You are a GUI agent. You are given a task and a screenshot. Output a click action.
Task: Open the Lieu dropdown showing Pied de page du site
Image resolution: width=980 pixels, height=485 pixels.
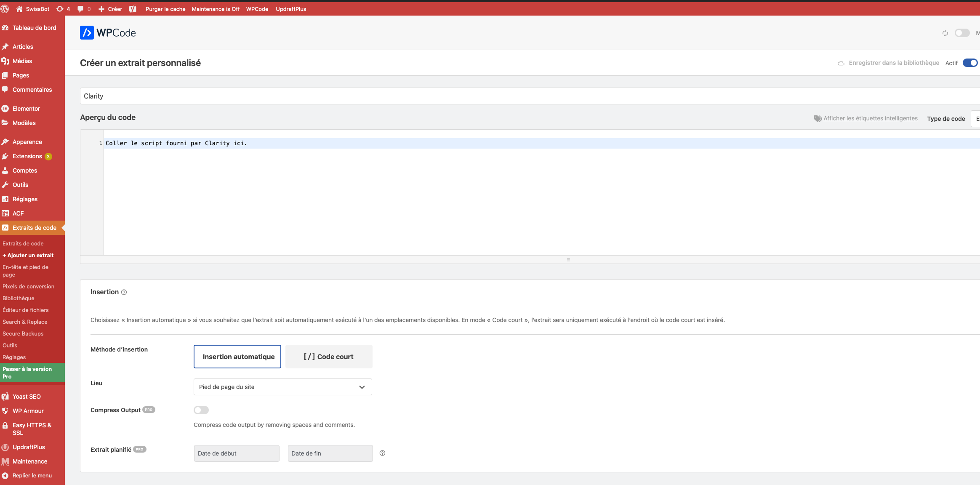point(282,386)
